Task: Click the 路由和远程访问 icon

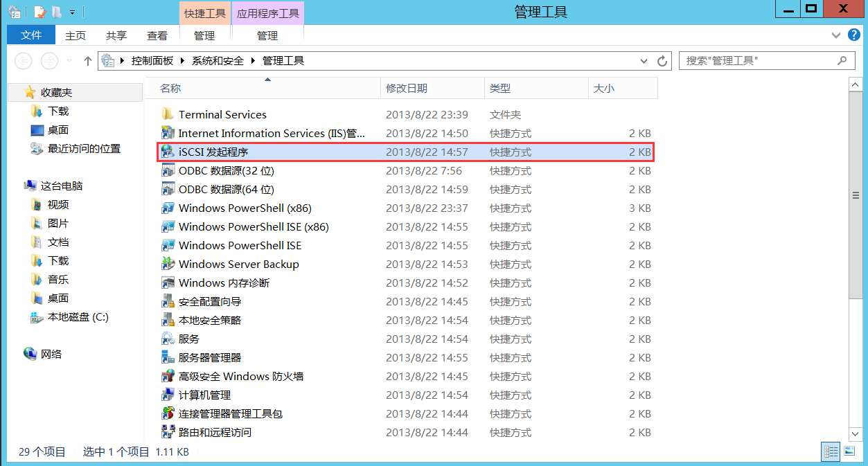Action: click(167, 432)
